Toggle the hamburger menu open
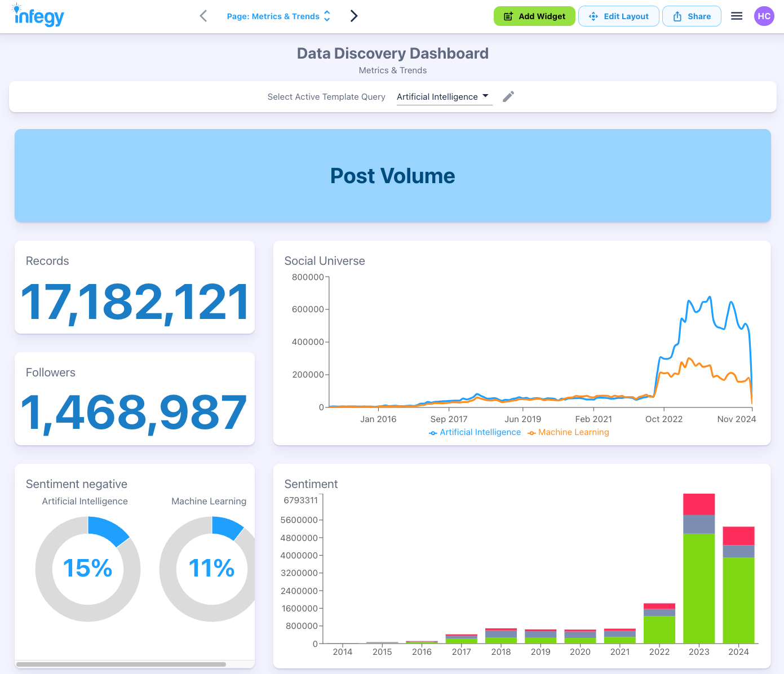This screenshot has width=784, height=674. tap(736, 16)
